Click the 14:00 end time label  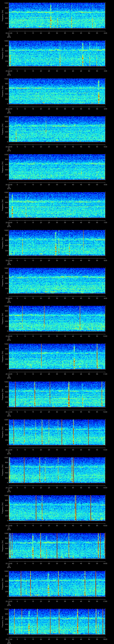point(105,487)
